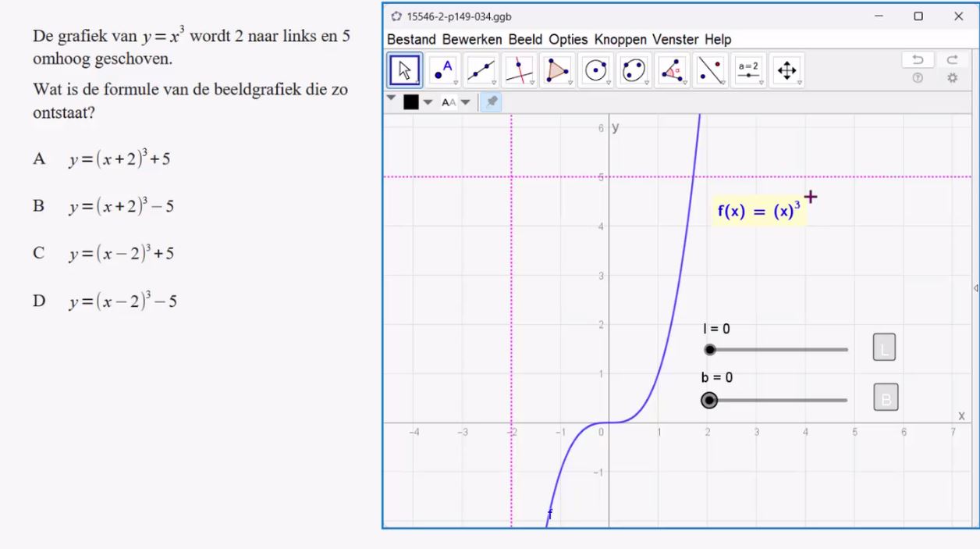The image size is (980, 549).
Task: Select the Point tool
Action: coord(443,71)
